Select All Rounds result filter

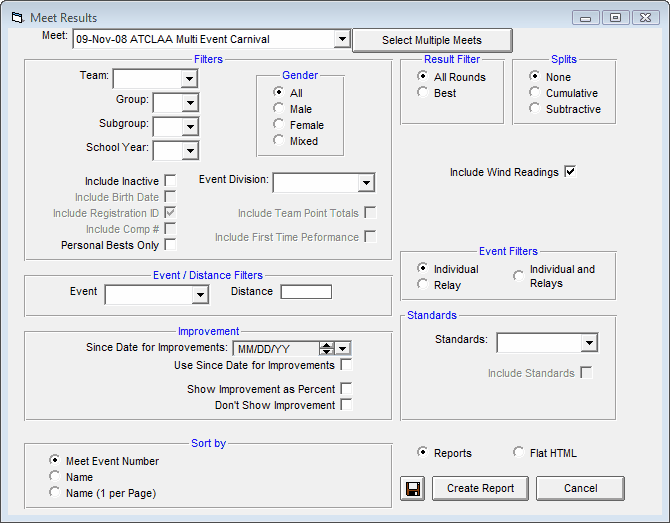click(x=423, y=76)
